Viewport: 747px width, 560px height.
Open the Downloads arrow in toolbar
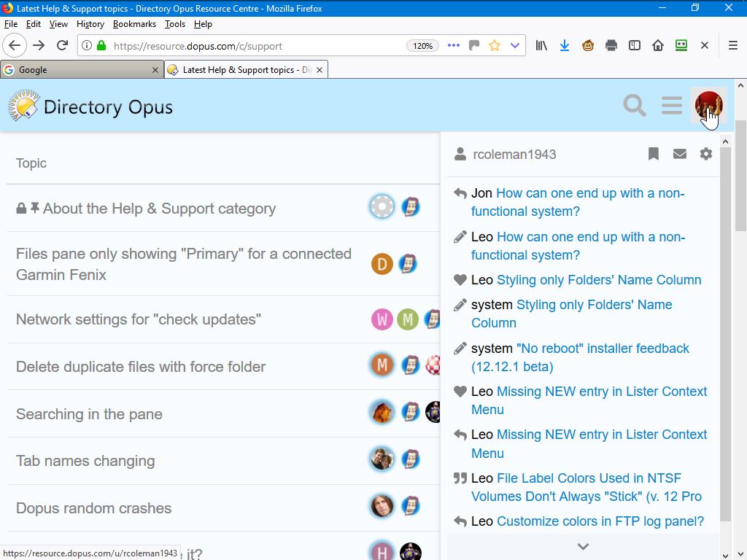coord(565,46)
